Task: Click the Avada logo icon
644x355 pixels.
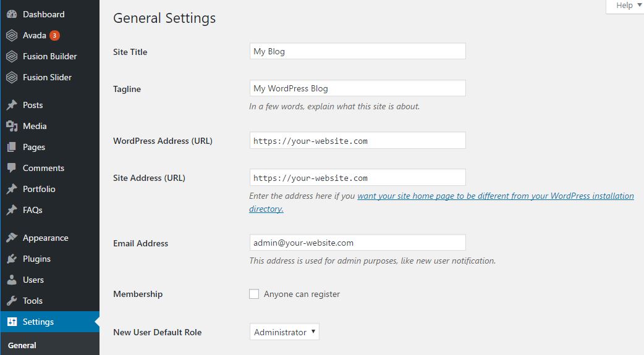Action: [12, 35]
